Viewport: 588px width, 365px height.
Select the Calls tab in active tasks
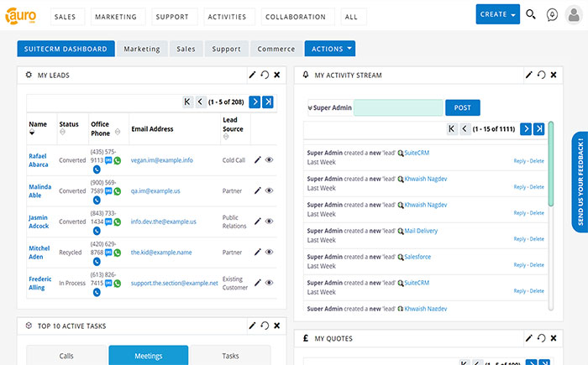pos(66,355)
